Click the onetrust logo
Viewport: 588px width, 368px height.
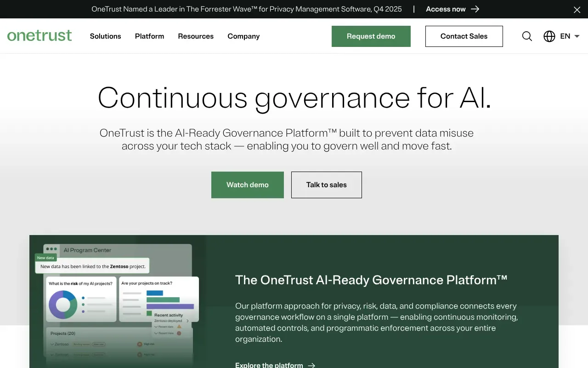point(40,35)
